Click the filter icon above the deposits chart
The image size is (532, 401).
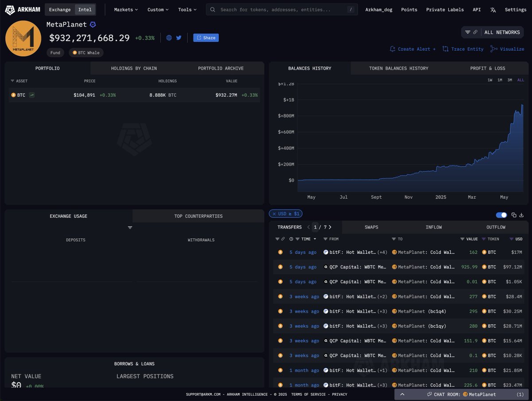[x=130, y=228]
